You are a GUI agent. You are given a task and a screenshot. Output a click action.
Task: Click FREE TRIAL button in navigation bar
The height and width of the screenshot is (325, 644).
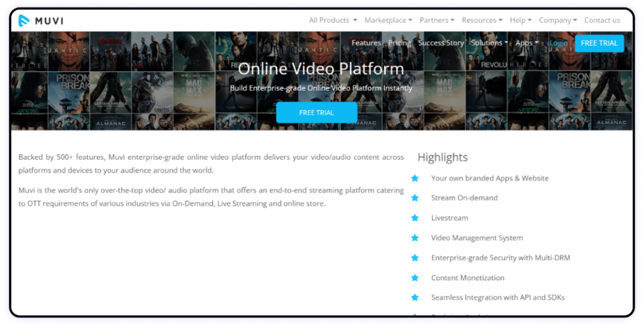tap(599, 43)
